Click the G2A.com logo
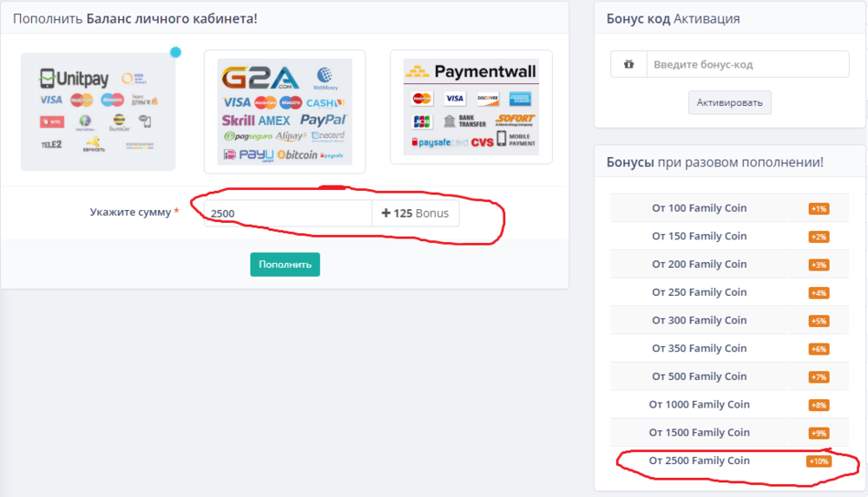Viewport: 868px width, 497px height. [x=260, y=78]
